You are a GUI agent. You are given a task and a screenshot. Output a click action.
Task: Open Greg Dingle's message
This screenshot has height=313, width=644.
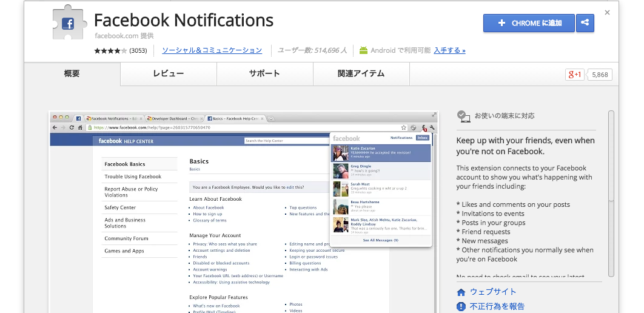[381, 171]
